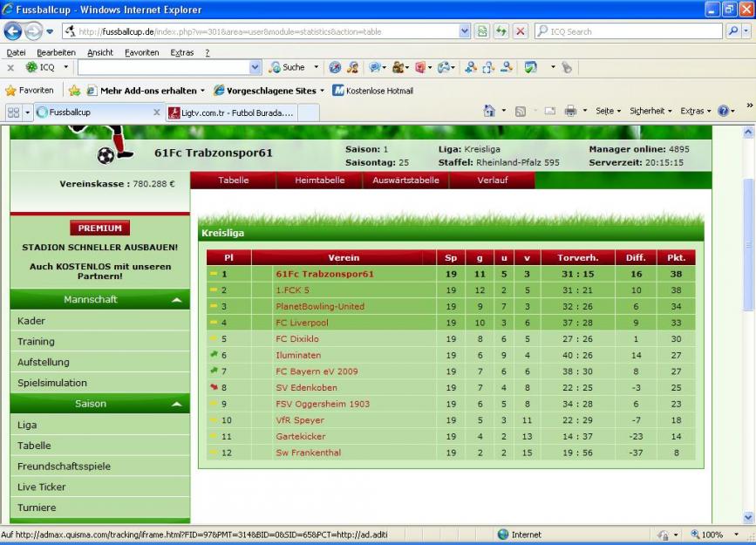Open the Extras menu in menu bar
Image resolution: width=756 pixels, height=545 pixels.
pyautogui.click(x=182, y=52)
